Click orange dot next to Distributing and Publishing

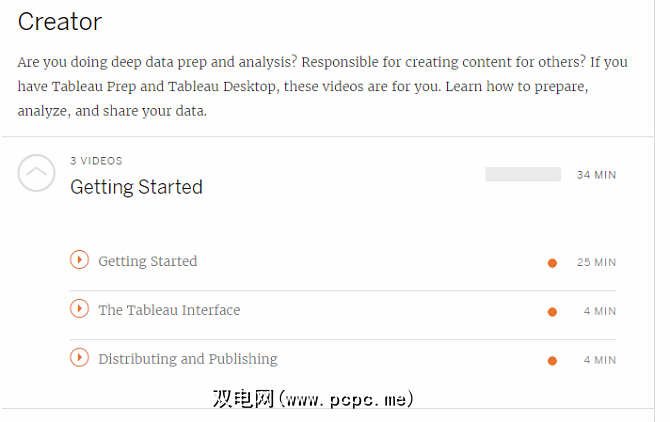tap(552, 361)
